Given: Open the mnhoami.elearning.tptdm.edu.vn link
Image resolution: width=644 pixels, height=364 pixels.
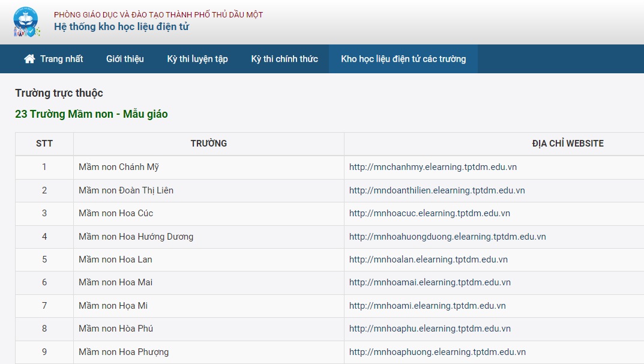Looking at the screenshot, I should click(427, 306).
